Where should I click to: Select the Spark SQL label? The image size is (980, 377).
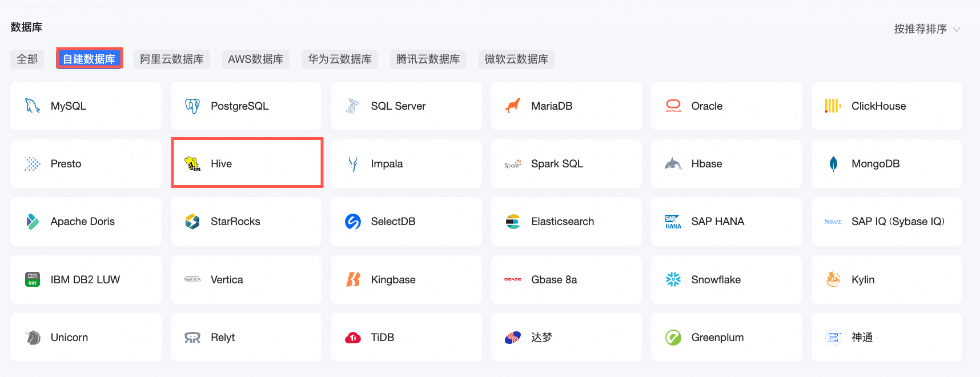[557, 164]
